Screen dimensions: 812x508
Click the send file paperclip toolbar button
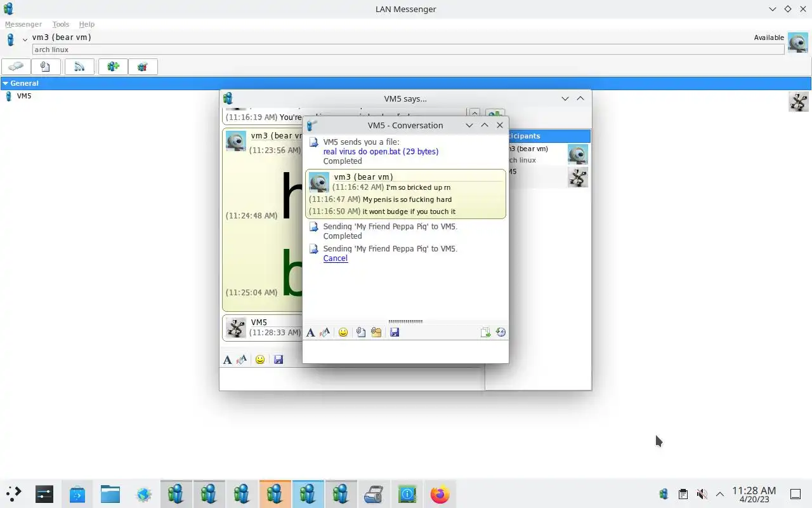45,67
